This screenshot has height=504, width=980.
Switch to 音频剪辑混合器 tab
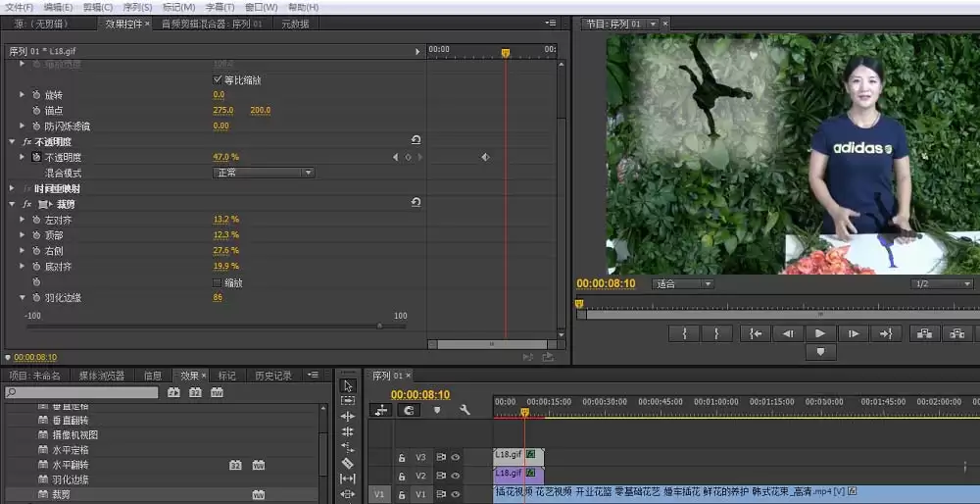click(x=212, y=24)
